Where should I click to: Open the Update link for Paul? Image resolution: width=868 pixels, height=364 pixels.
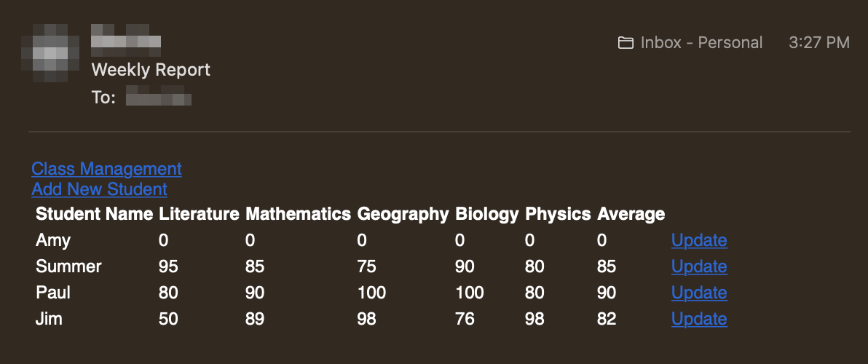[x=698, y=293]
